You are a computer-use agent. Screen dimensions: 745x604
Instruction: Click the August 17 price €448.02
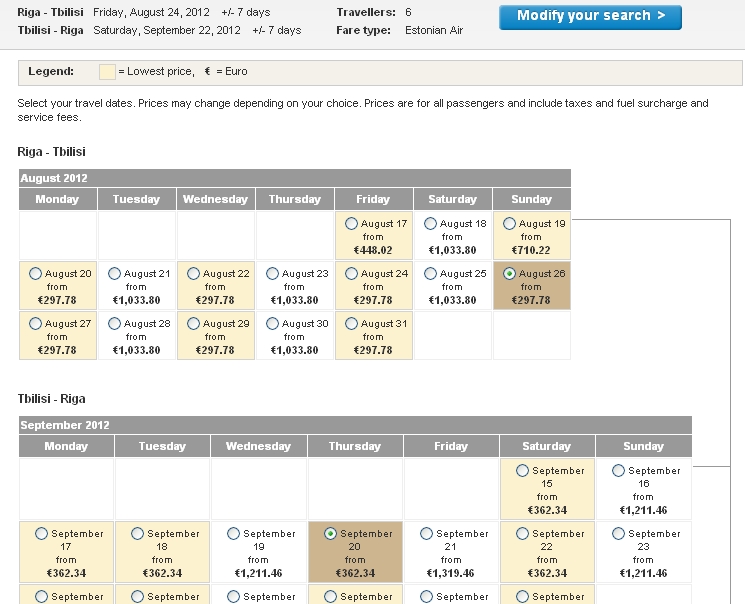(373, 250)
